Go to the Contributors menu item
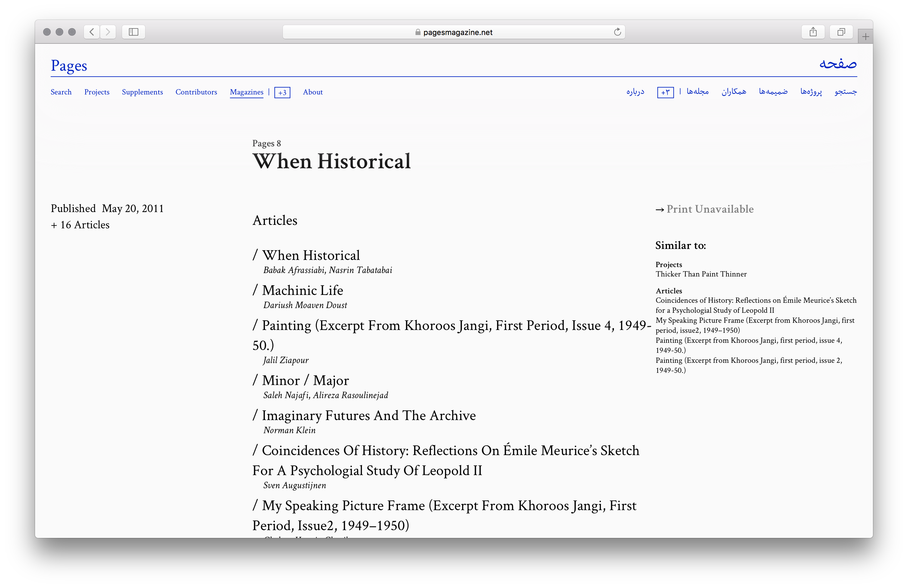 click(196, 92)
